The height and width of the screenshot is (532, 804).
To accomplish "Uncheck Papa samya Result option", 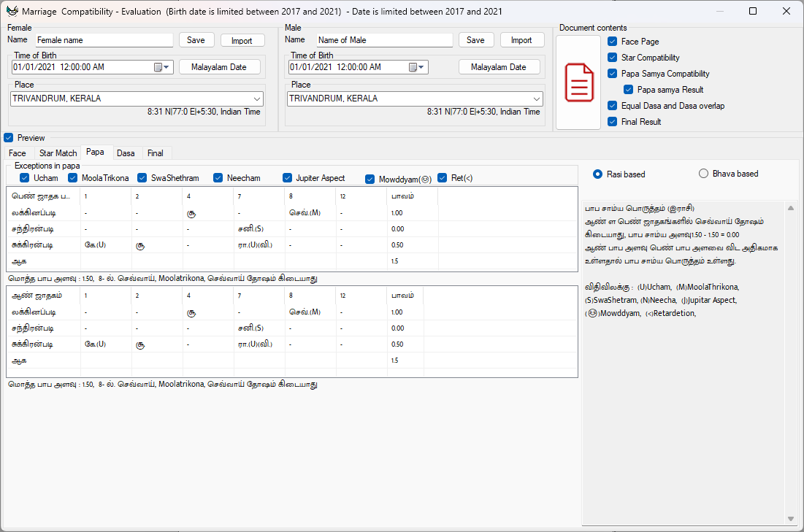I will pos(628,90).
